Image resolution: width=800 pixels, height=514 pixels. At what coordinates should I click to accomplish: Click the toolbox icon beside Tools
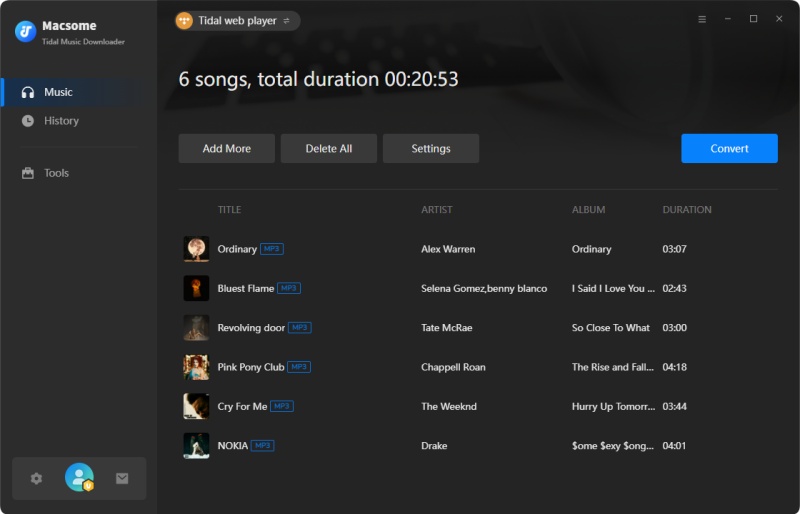point(28,173)
